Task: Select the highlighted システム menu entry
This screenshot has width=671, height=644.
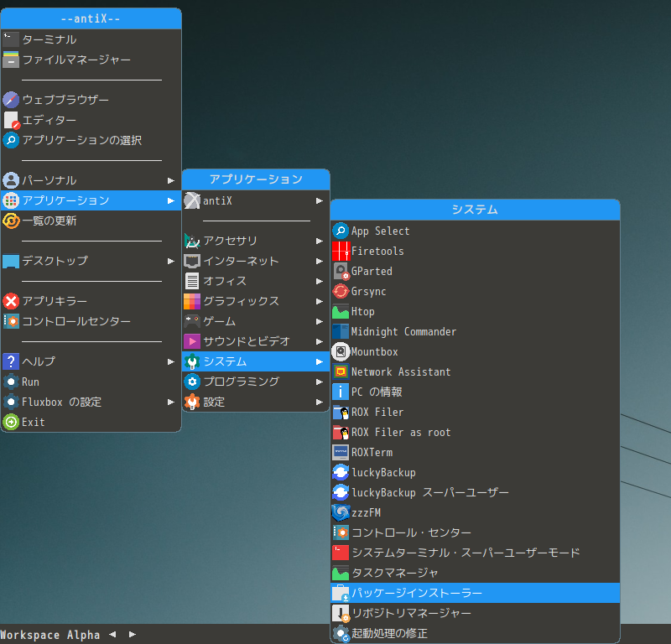Action: 256,361
